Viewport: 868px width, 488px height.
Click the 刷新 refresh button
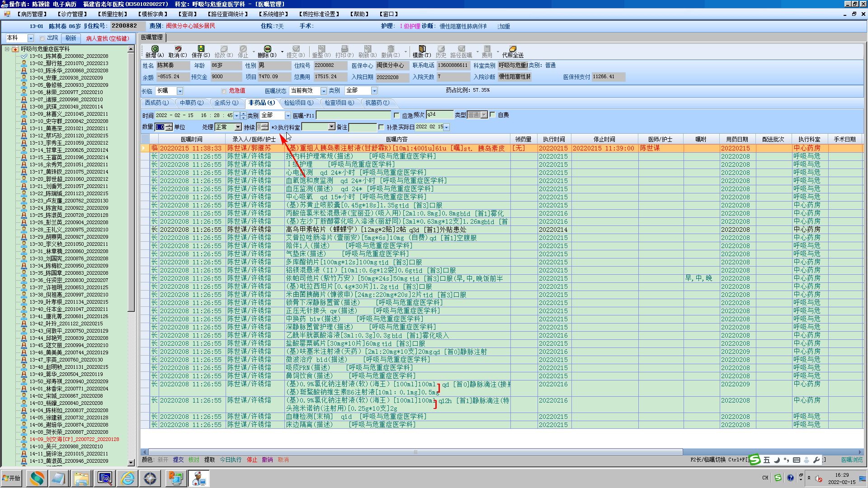pos(71,38)
